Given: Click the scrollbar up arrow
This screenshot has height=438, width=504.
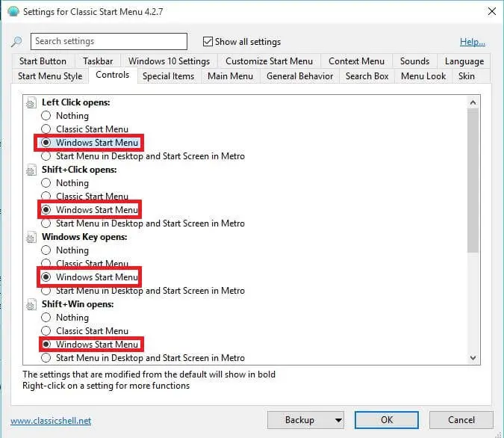Looking at the screenshot, I should point(473,102).
